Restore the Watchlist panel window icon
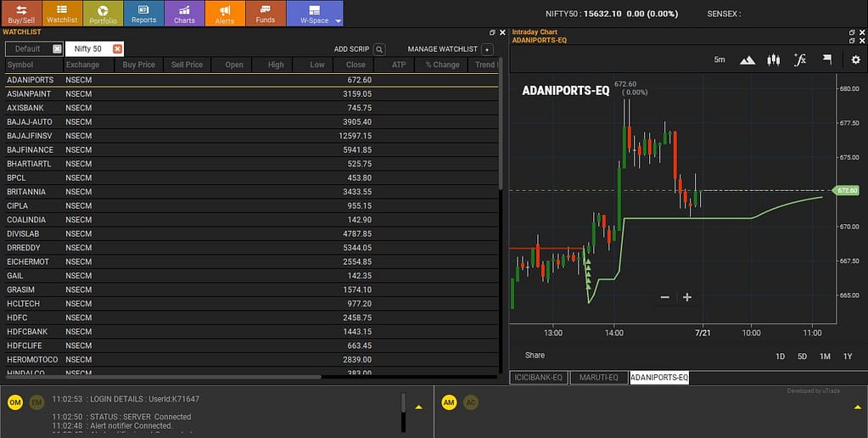The image size is (868, 438). pyautogui.click(x=492, y=32)
